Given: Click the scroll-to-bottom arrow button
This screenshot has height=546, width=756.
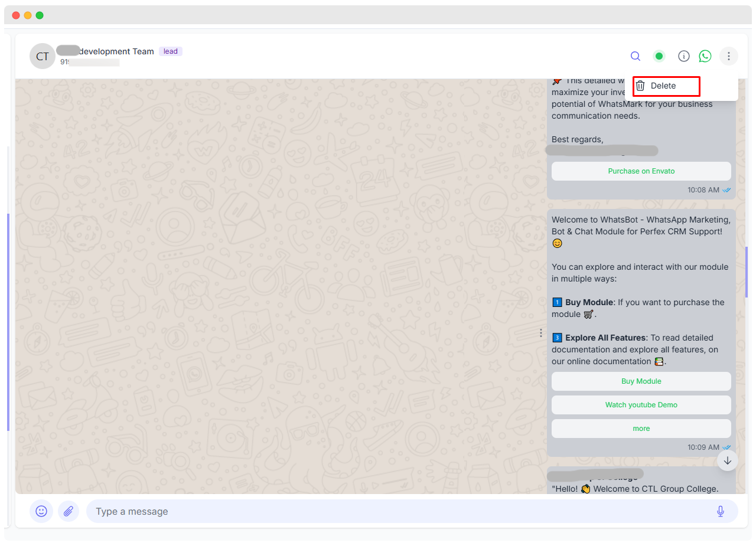Looking at the screenshot, I should click(727, 460).
